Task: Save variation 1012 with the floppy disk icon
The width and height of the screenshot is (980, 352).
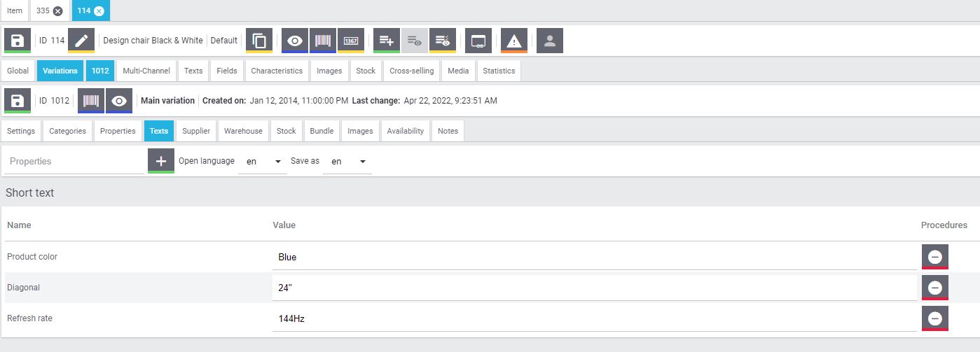Action: click(x=18, y=101)
